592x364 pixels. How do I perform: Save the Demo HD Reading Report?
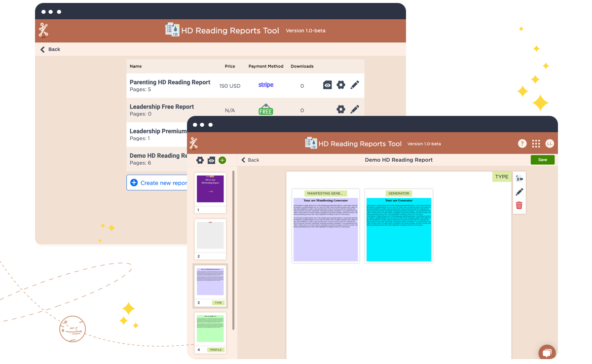542,160
